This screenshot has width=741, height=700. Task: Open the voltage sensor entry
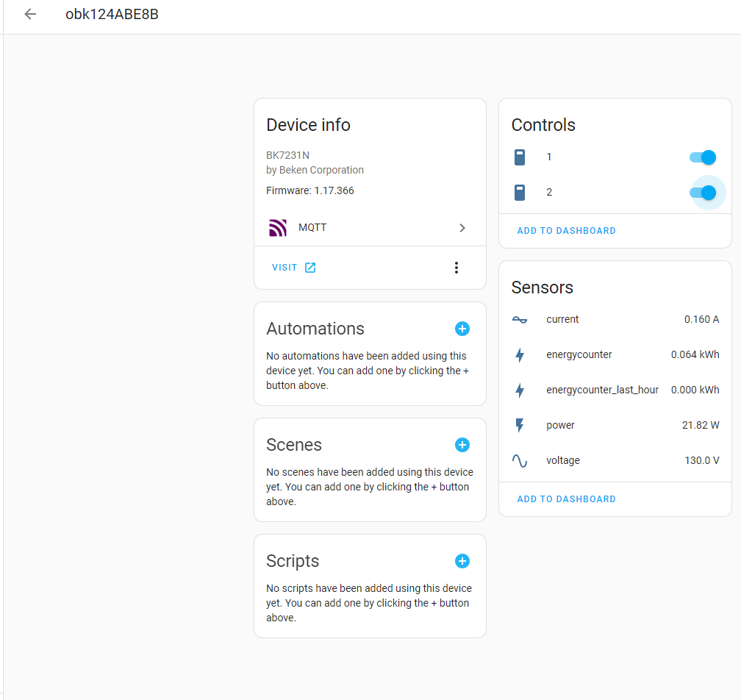click(615, 461)
